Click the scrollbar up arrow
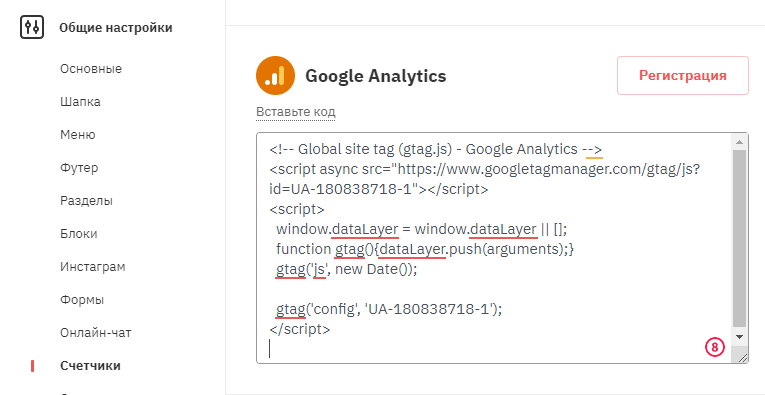Image resolution: width=765 pixels, height=395 pixels. point(739,142)
